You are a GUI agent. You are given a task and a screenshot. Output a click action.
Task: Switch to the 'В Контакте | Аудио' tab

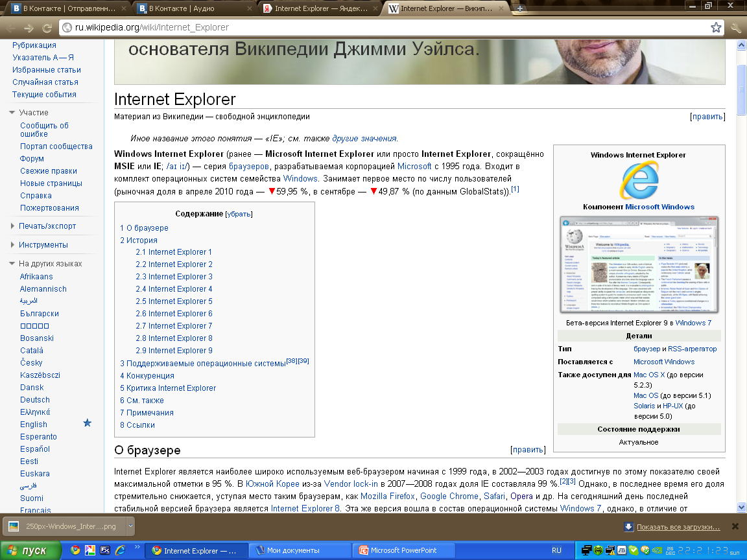195,8
